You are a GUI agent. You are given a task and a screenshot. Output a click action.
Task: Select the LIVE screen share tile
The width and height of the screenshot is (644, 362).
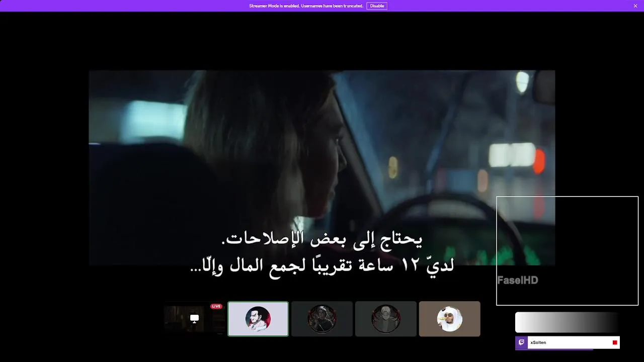pos(194,319)
